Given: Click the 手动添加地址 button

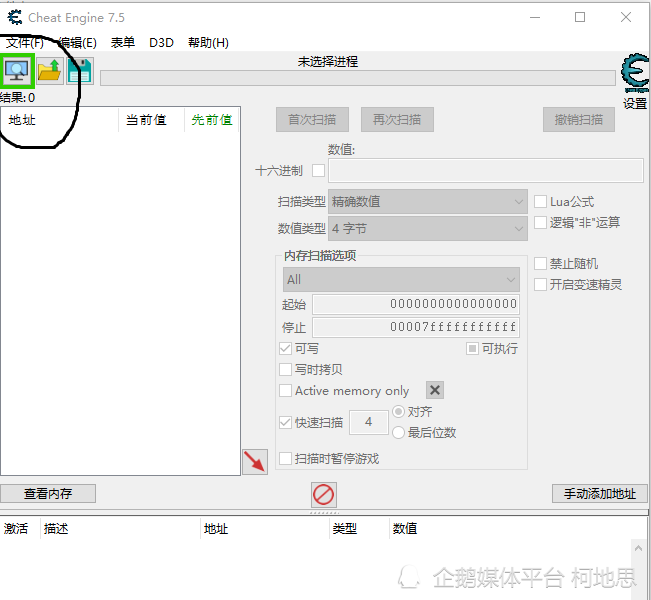Looking at the screenshot, I should [599, 494].
